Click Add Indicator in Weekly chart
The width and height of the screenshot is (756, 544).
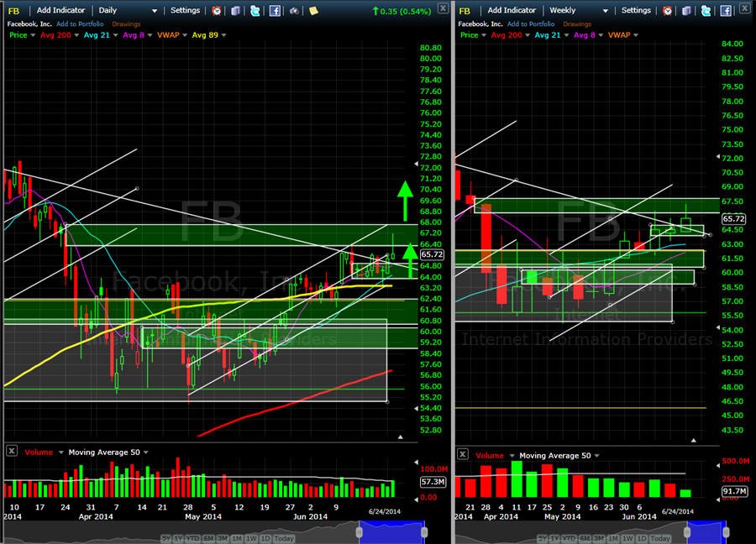click(x=512, y=10)
